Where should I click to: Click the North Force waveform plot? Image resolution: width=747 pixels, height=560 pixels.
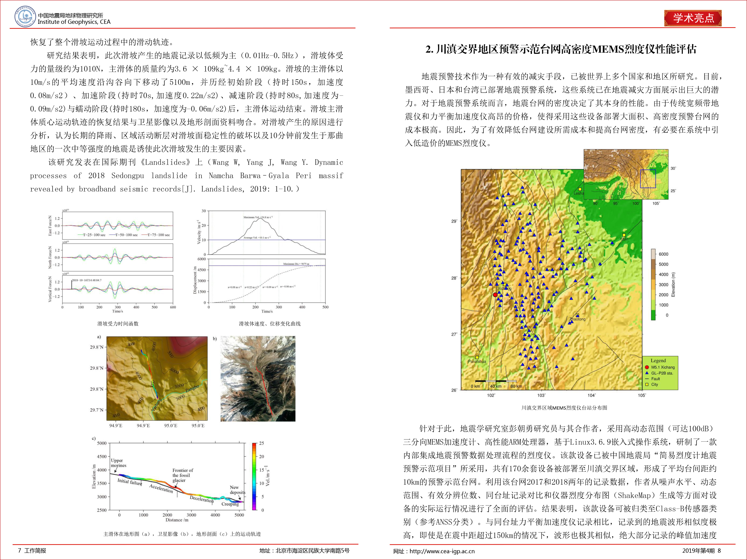[x=118, y=257]
